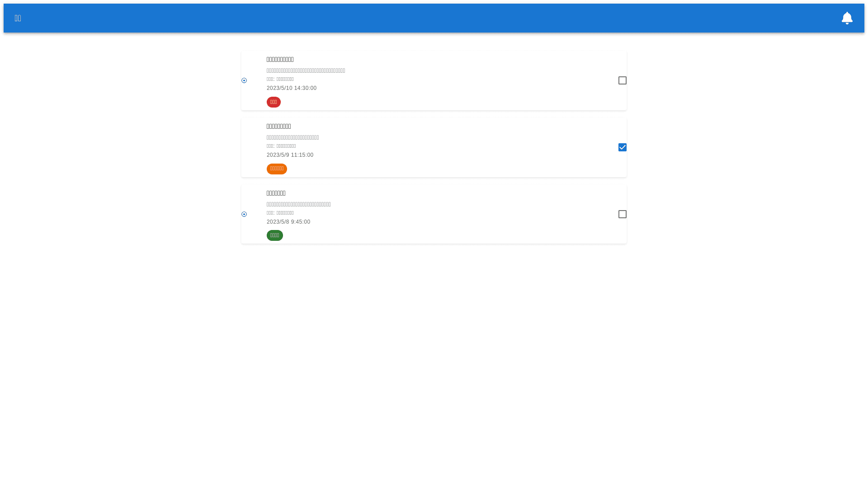Open the notifications bell icon
Image resolution: width=868 pixels, height=488 pixels.
click(x=847, y=18)
